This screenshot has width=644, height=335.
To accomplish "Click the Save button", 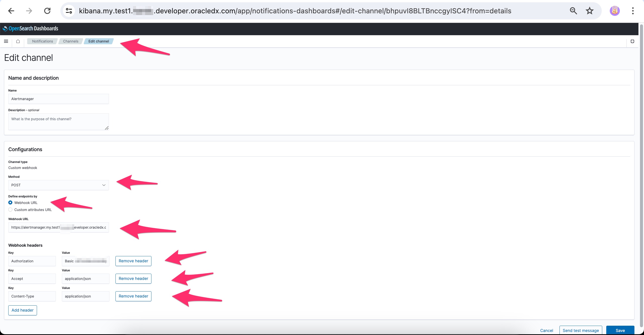I will click(620, 330).
